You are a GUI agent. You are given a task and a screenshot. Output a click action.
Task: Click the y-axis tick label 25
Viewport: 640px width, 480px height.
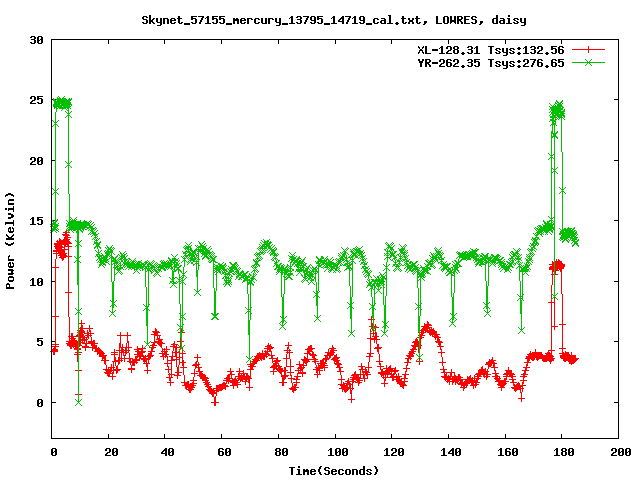(37, 100)
